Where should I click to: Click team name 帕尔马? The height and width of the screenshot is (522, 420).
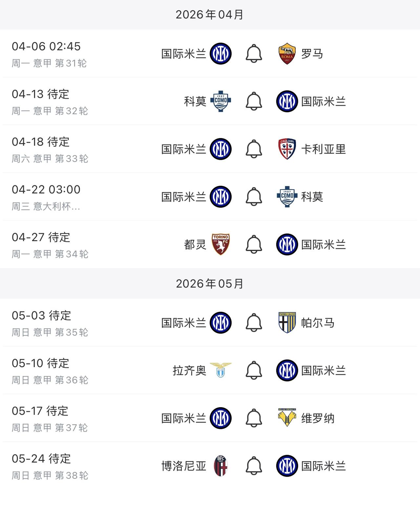pyautogui.click(x=318, y=323)
